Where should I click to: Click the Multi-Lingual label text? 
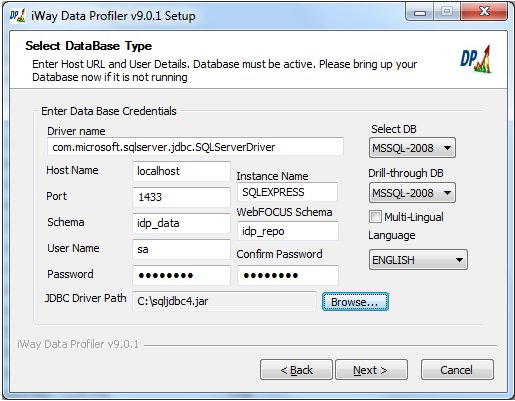(x=414, y=217)
